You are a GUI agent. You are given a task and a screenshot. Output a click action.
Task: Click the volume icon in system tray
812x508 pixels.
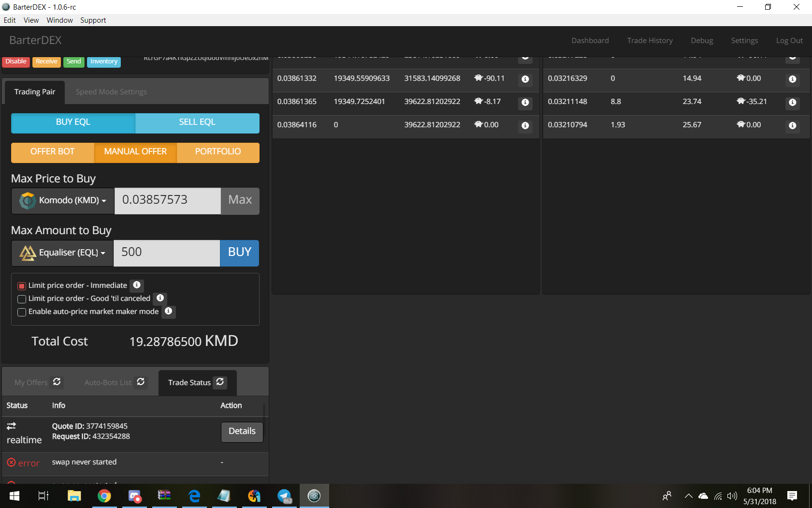[732, 496]
